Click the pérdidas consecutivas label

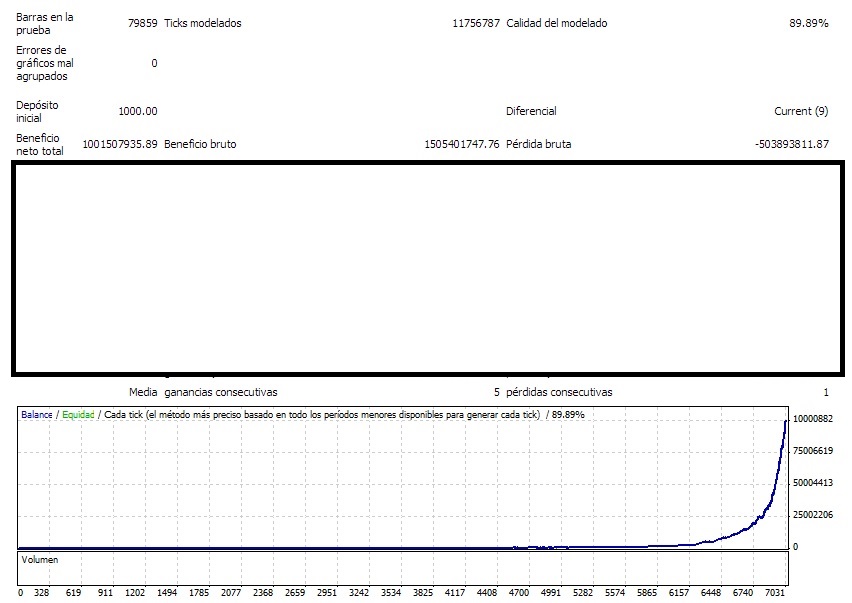pos(559,392)
